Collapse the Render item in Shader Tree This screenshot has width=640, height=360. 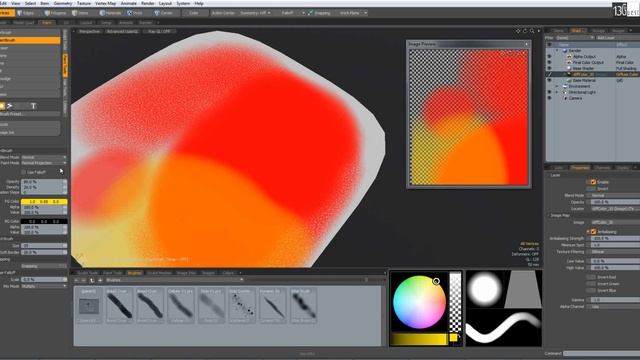[x=557, y=51]
